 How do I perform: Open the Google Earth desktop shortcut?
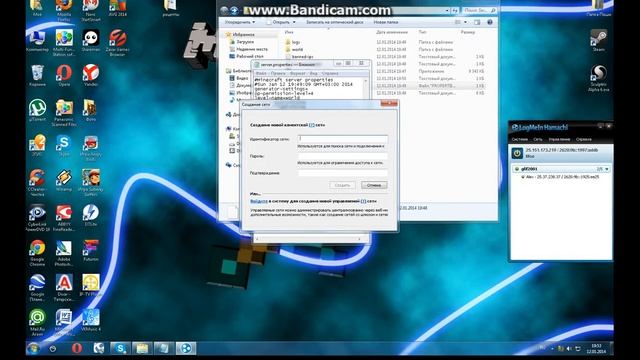point(37,288)
